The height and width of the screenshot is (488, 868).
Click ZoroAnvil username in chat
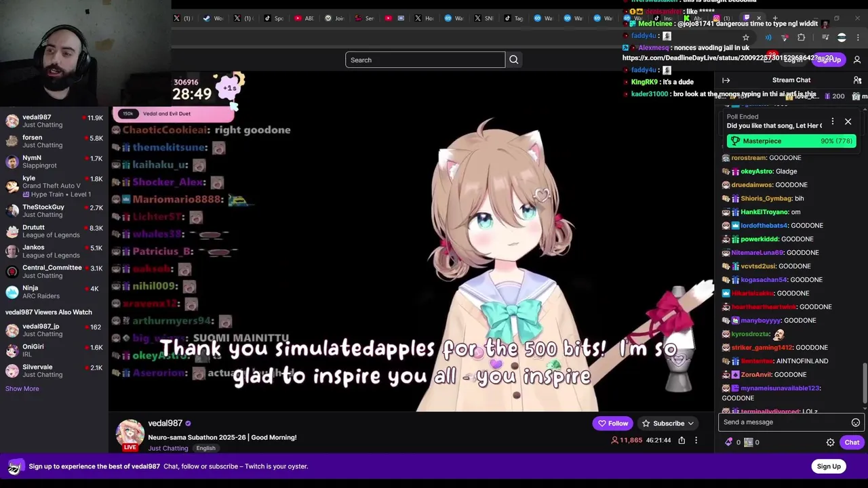(756, 375)
